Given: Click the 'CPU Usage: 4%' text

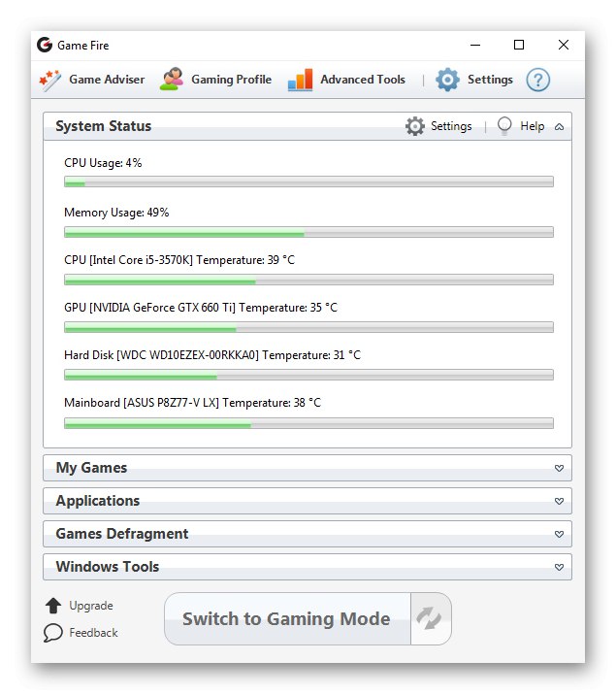Looking at the screenshot, I should pyautogui.click(x=103, y=163).
